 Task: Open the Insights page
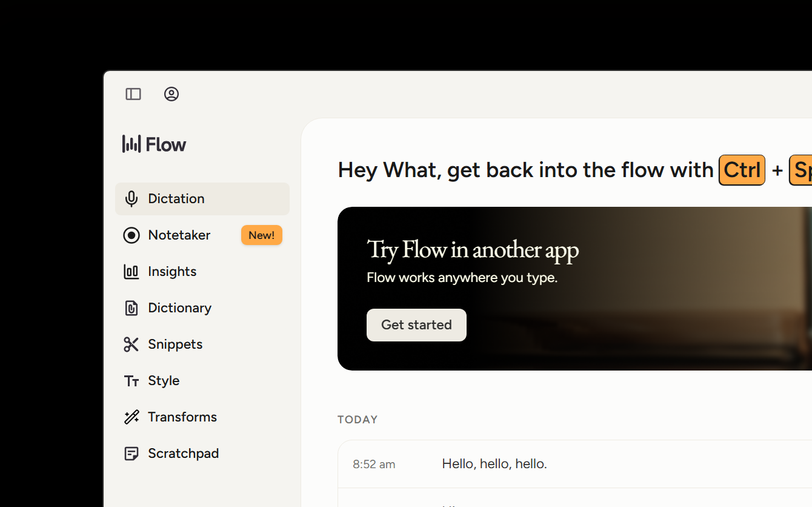(x=202, y=272)
